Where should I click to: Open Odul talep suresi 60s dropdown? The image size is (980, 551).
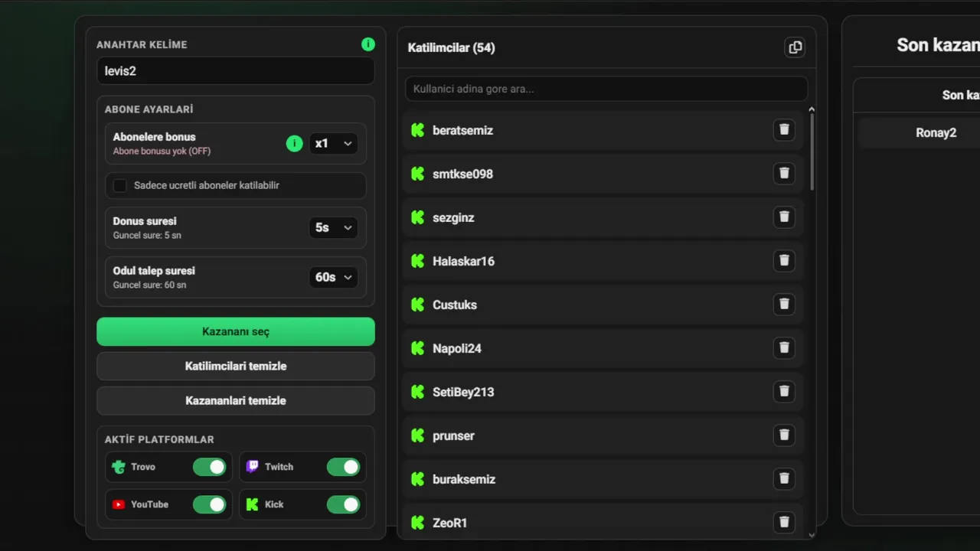coord(333,277)
